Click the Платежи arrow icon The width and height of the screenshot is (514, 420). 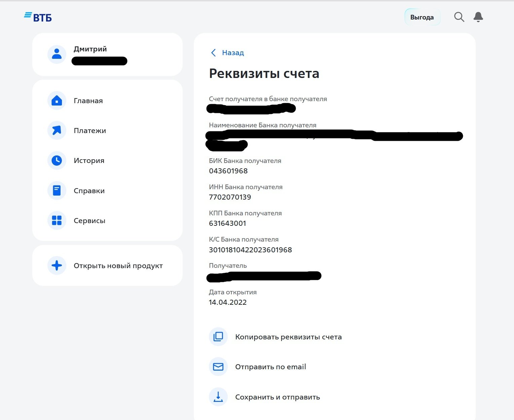point(57,130)
